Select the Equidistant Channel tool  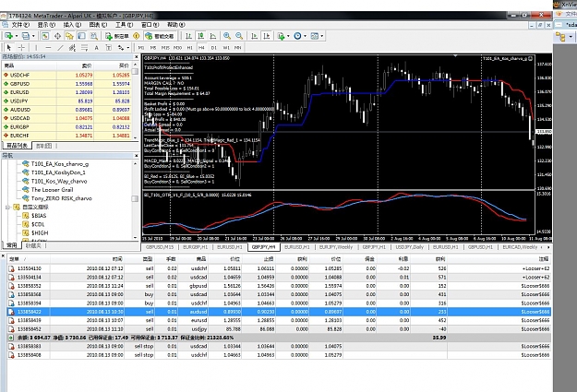click(x=72, y=47)
